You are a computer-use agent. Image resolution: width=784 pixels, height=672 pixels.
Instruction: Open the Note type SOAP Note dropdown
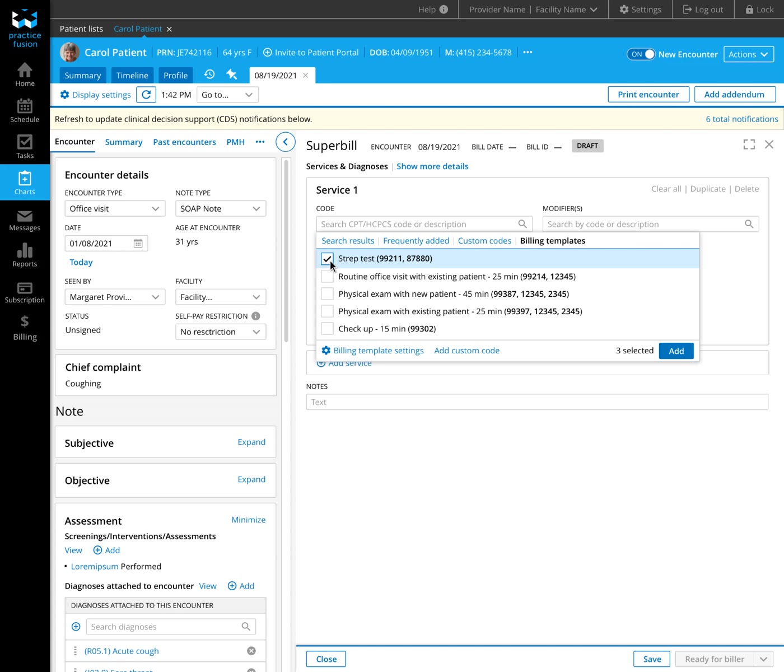(221, 208)
